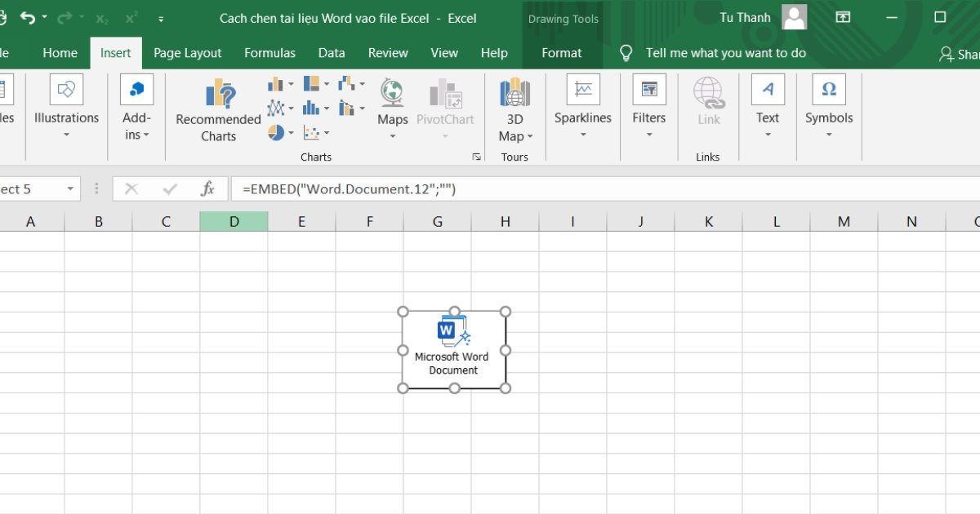Insert a scatter chart
This screenshot has height=514, width=980.
coord(313,131)
